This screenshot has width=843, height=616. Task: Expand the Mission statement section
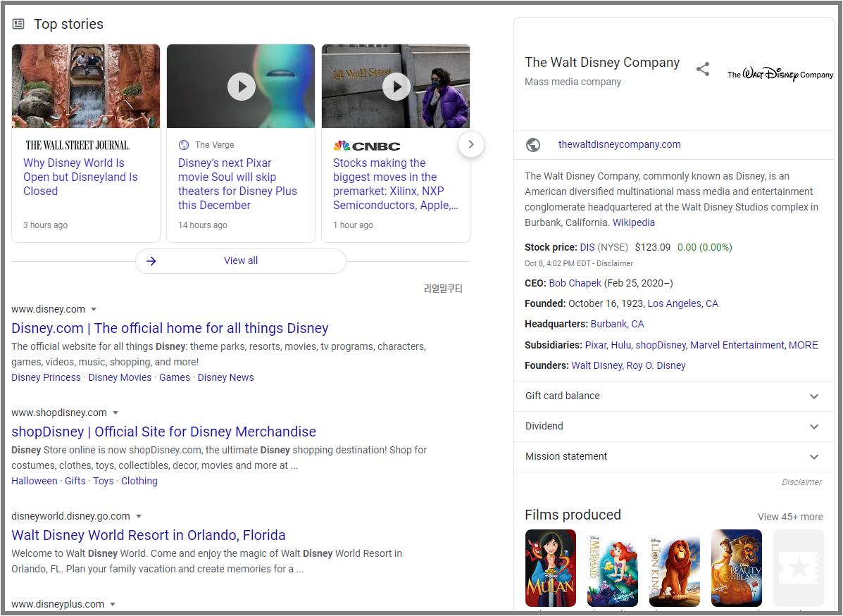[674, 457]
